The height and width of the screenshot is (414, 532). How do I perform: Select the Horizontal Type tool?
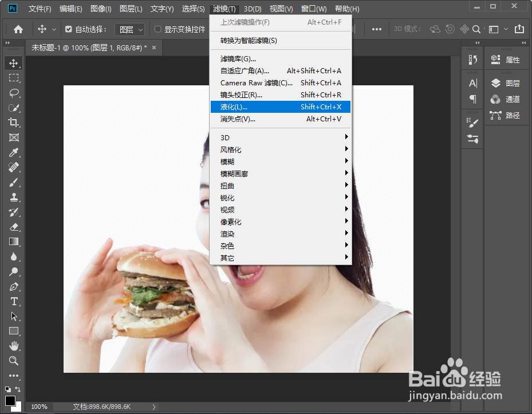13,302
